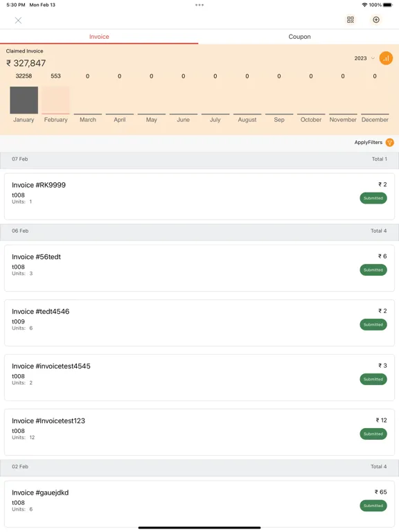Select December month label

[x=375, y=120]
